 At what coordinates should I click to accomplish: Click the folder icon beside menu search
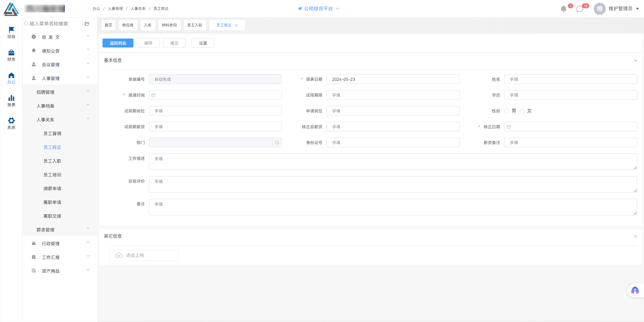coord(87,24)
